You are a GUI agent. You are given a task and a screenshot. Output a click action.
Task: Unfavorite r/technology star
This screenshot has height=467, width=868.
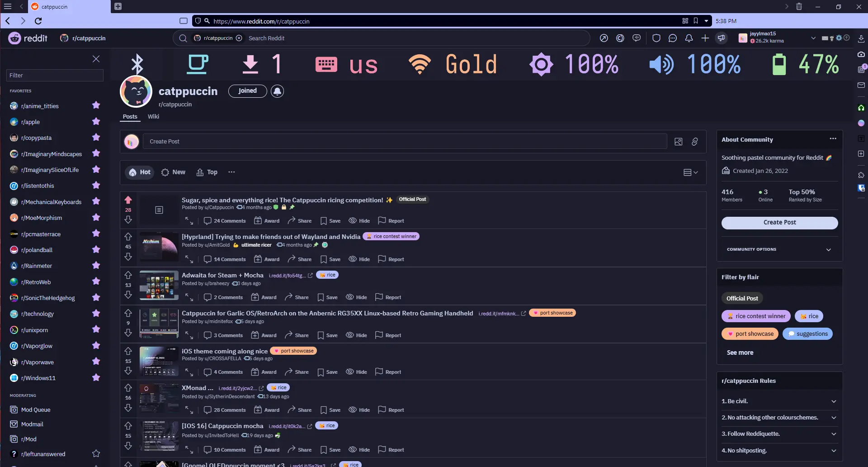coord(96,313)
